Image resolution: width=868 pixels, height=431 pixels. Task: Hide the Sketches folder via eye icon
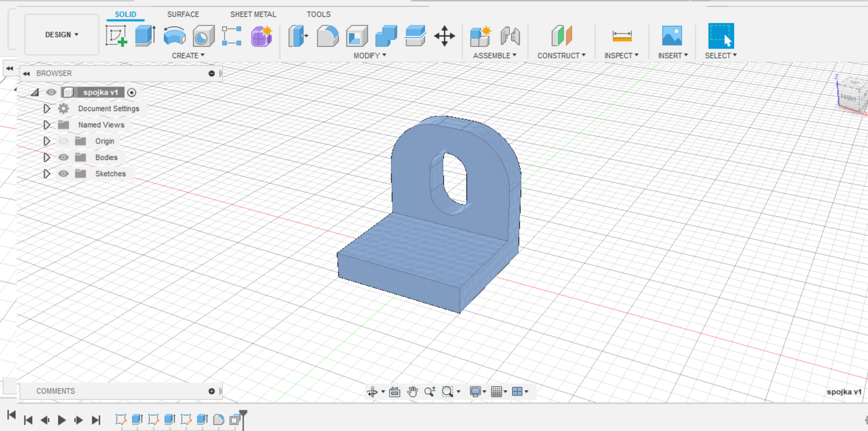point(63,173)
